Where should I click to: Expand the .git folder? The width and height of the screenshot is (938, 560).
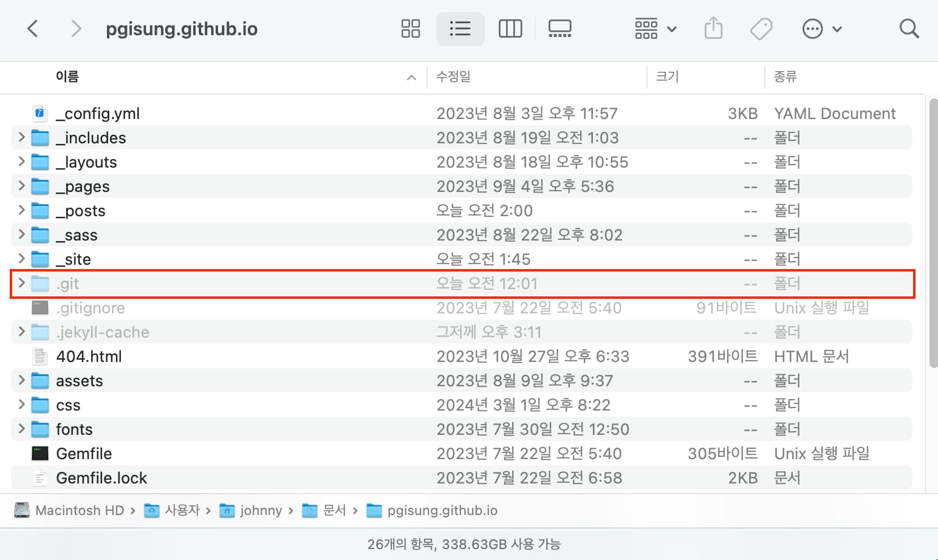21,283
